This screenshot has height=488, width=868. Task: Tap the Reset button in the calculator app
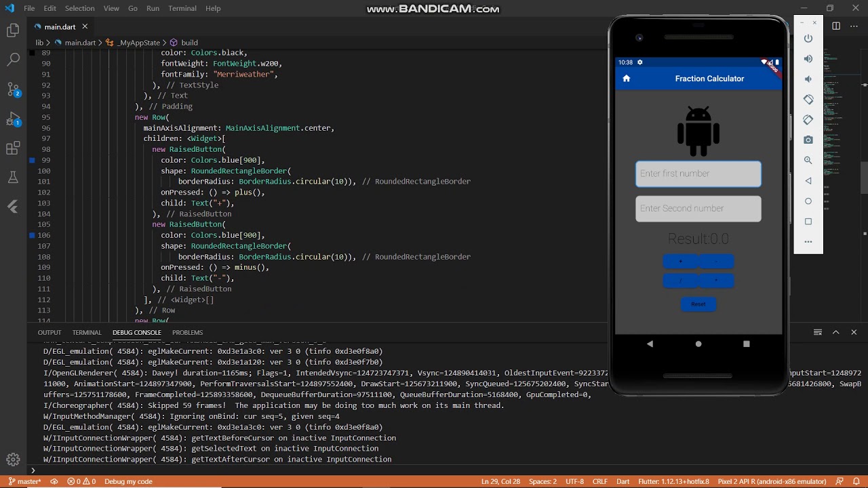[698, 304]
